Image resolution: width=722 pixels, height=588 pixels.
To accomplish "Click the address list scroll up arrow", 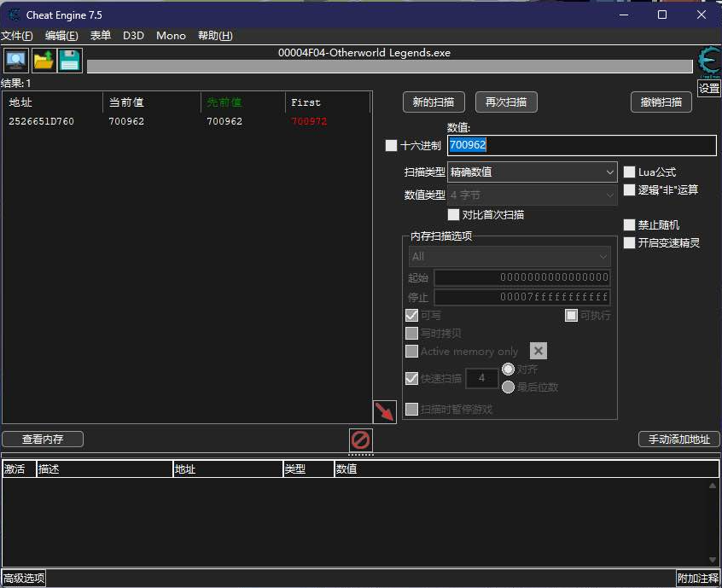I will [x=713, y=486].
